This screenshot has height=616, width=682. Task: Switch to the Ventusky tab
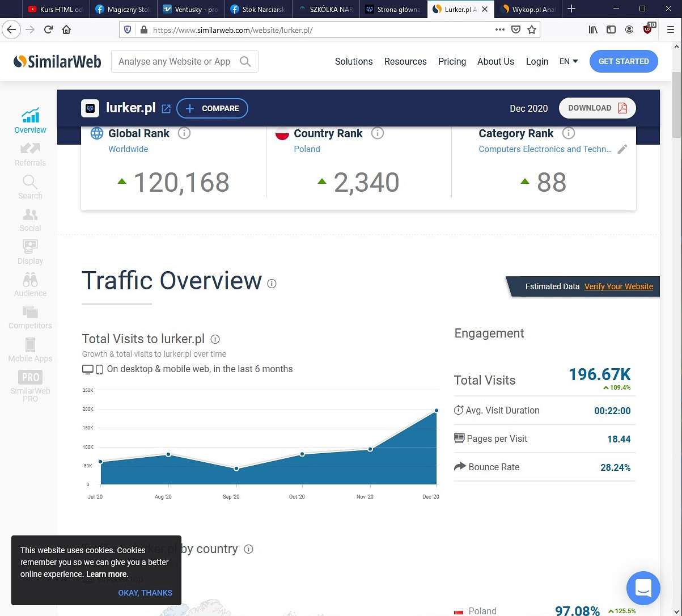pyautogui.click(x=190, y=9)
